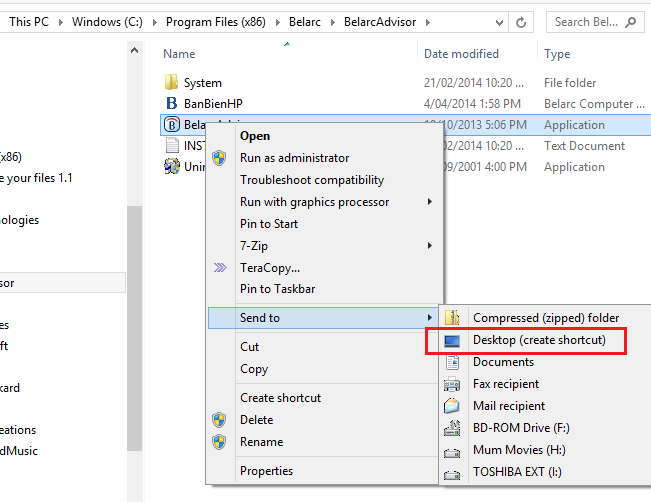Choose Open from context menu
The image size is (651, 502).
(255, 136)
